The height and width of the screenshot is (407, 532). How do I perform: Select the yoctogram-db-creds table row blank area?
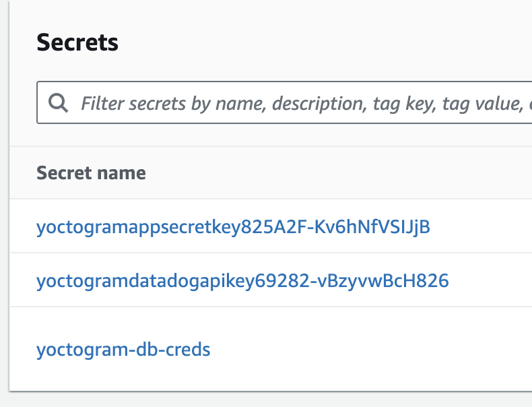[x=370, y=350]
